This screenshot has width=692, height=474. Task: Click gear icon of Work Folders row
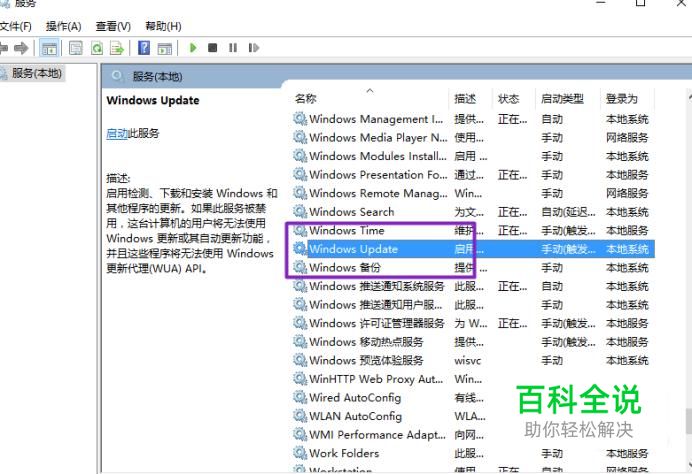(x=300, y=453)
